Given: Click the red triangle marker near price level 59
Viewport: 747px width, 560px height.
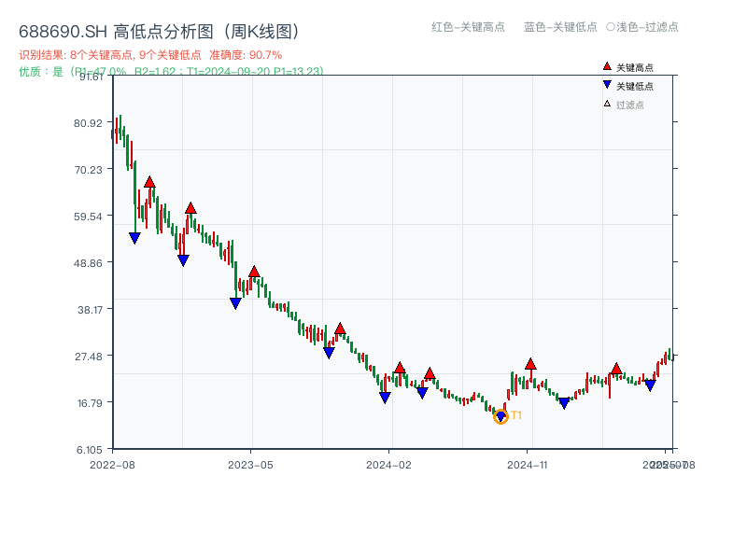Looking at the screenshot, I should tap(190, 207).
